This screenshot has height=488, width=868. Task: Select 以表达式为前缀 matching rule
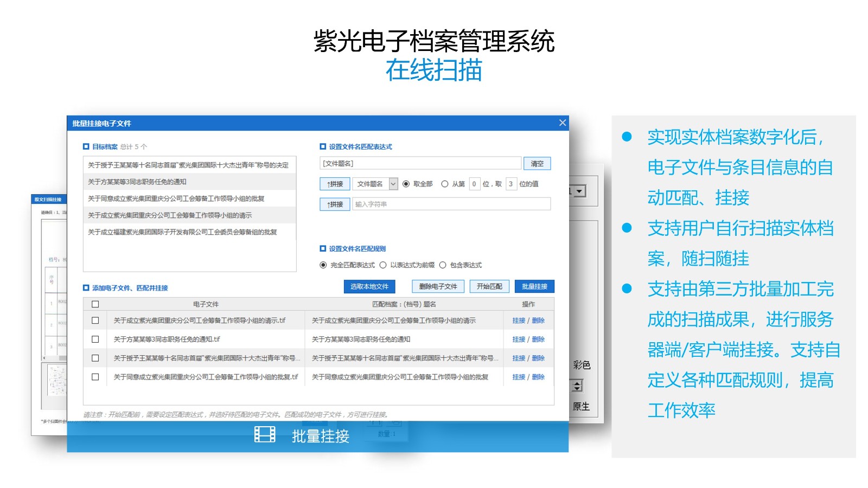(x=383, y=265)
